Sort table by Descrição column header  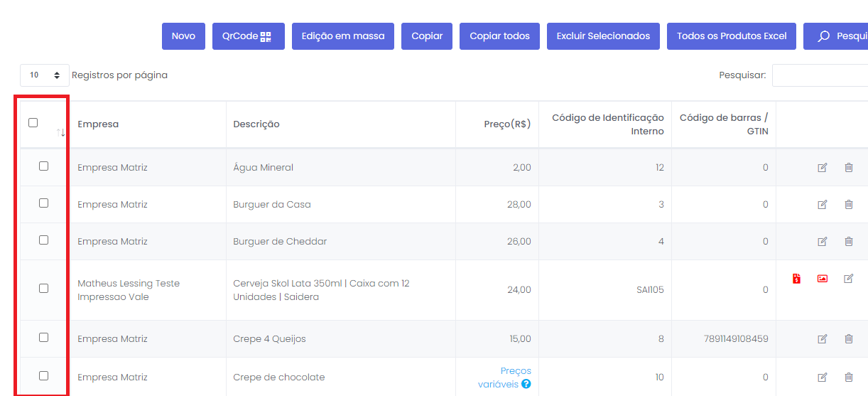coord(256,124)
